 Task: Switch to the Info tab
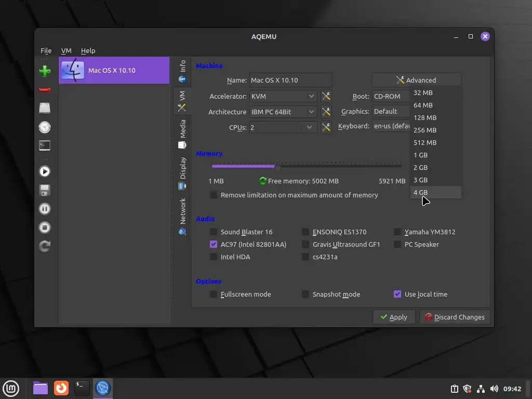click(x=182, y=71)
